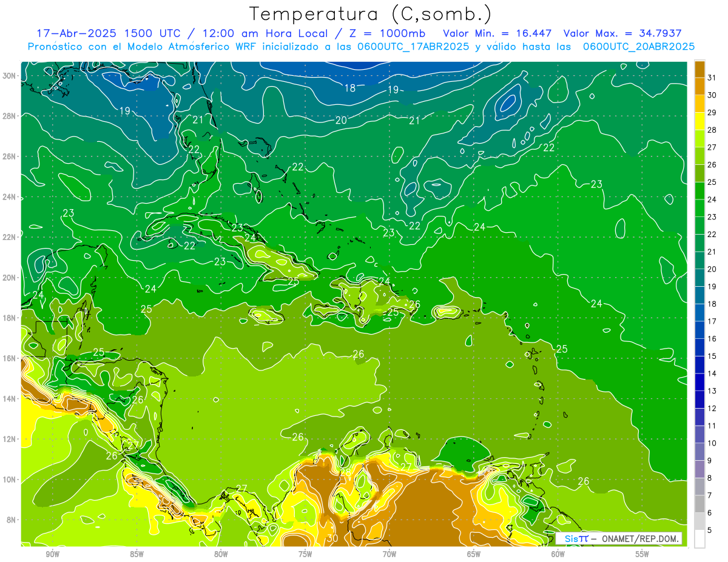Click the 30N latitude axis label
Viewport: 728px width, 562px height.
tap(10, 76)
